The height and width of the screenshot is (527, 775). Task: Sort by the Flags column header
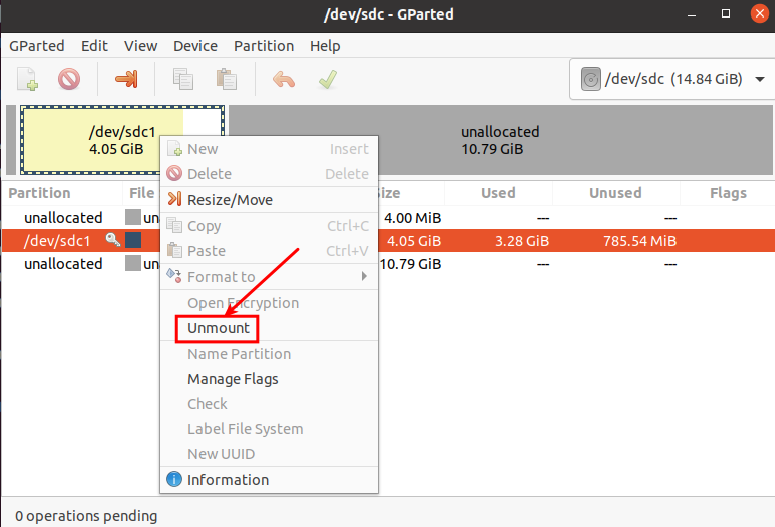pos(728,193)
